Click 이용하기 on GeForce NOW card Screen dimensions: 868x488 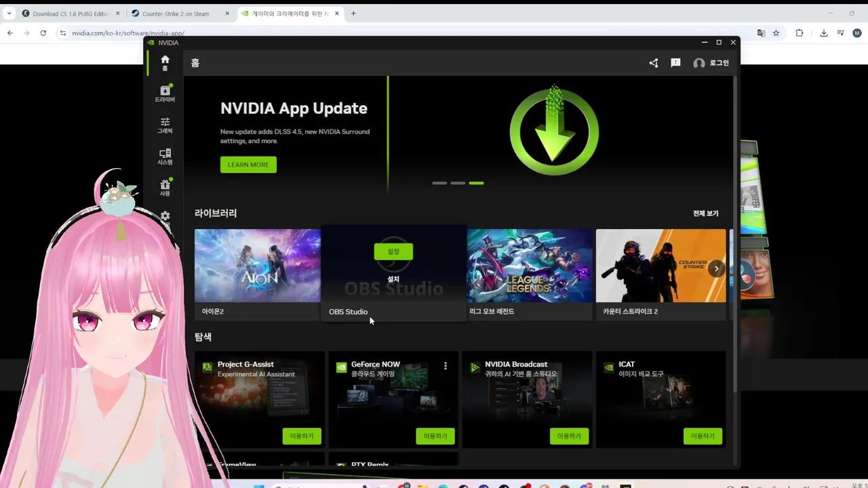tap(435, 436)
